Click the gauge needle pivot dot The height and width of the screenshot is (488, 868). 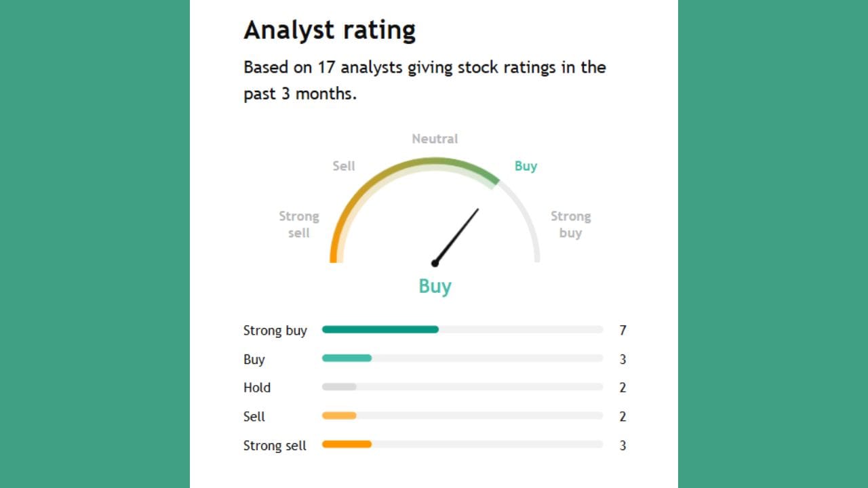[x=435, y=263]
